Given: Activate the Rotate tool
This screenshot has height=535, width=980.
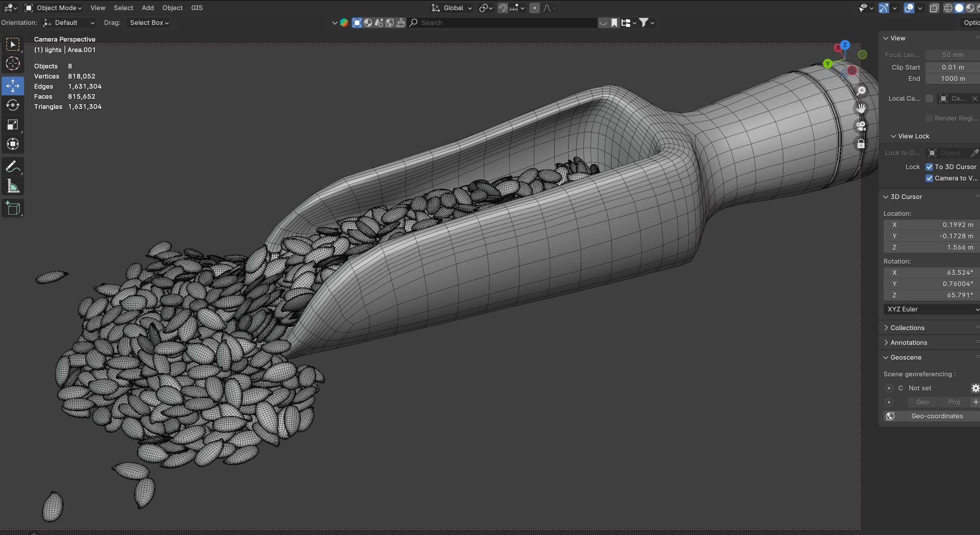Looking at the screenshot, I should tap(13, 105).
